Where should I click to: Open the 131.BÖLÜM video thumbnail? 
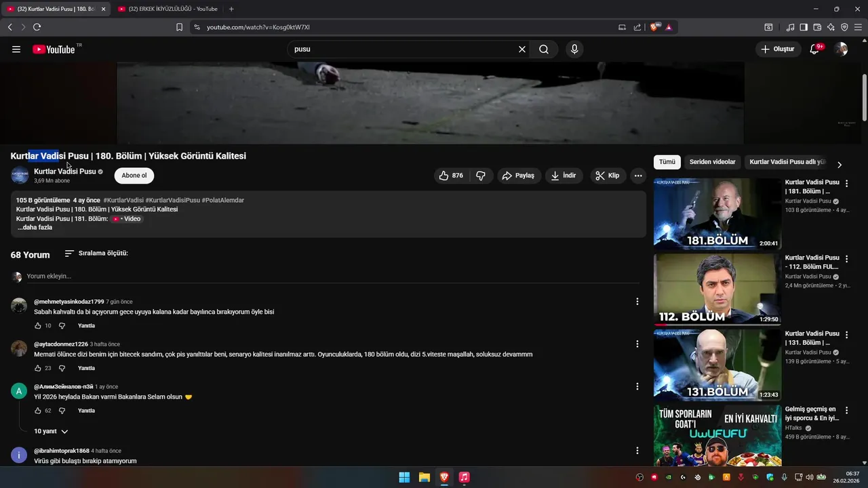tap(717, 365)
